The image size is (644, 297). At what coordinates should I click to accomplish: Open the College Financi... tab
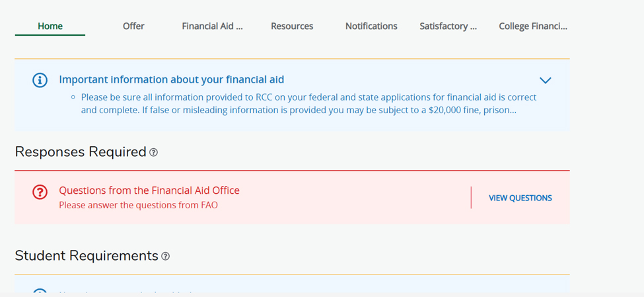coord(533,26)
